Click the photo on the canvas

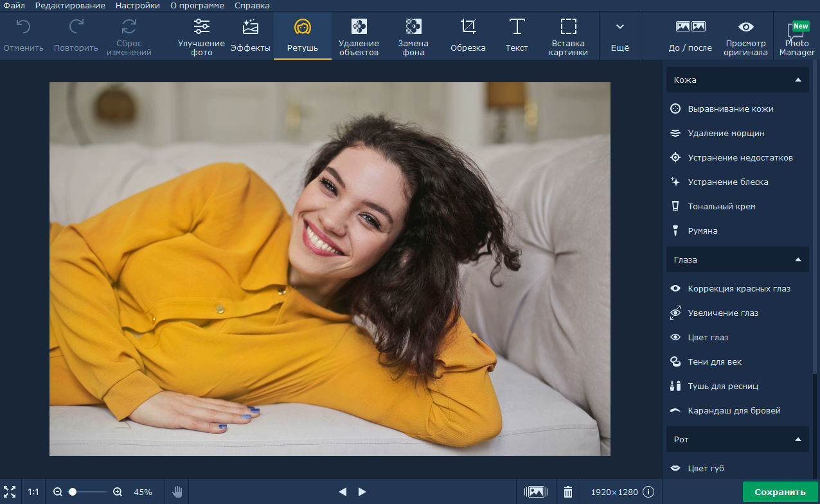pos(330,269)
